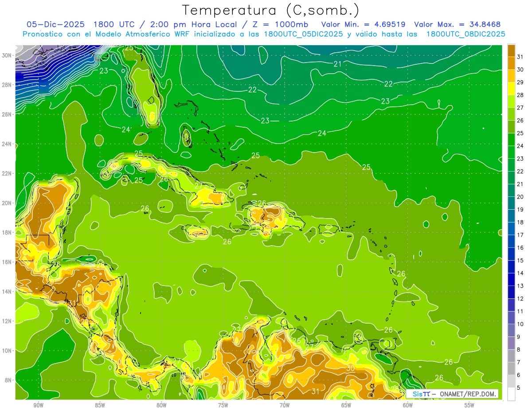Click the color scale label '15'

[520, 261]
